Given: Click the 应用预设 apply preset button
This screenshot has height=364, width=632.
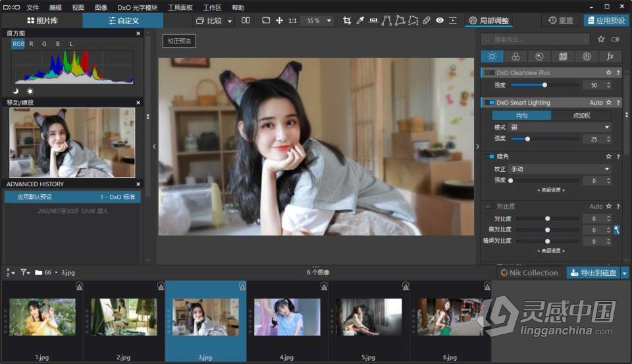Looking at the screenshot, I should [x=606, y=20].
